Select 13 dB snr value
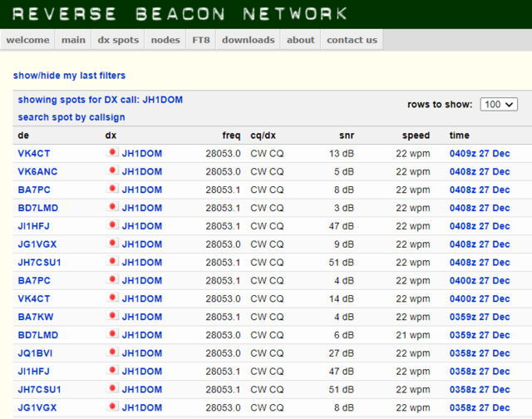The image size is (532, 419). (342, 154)
